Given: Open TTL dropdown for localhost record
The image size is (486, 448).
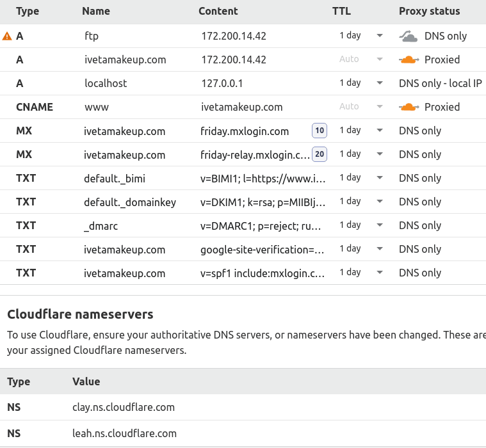Looking at the screenshot, I should [379, 83].
